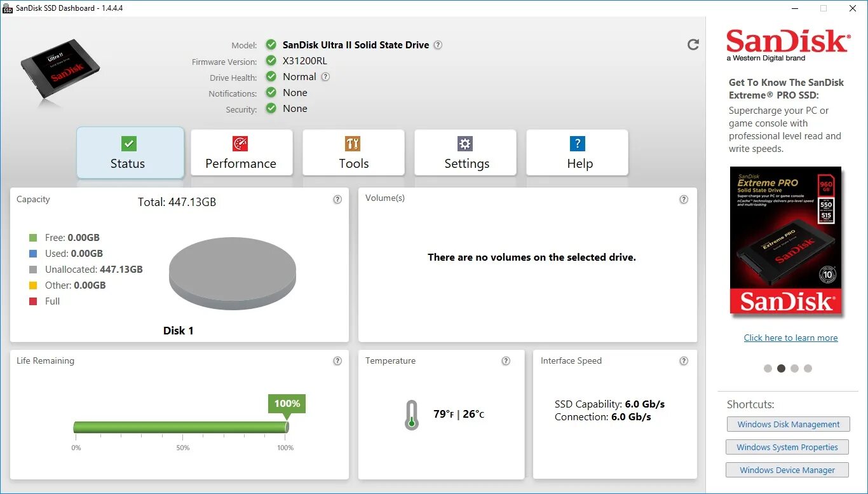Open help icon beside the drive model name
Image resolution: width=868 pixels, height=494 pixels.
[438, 45]
